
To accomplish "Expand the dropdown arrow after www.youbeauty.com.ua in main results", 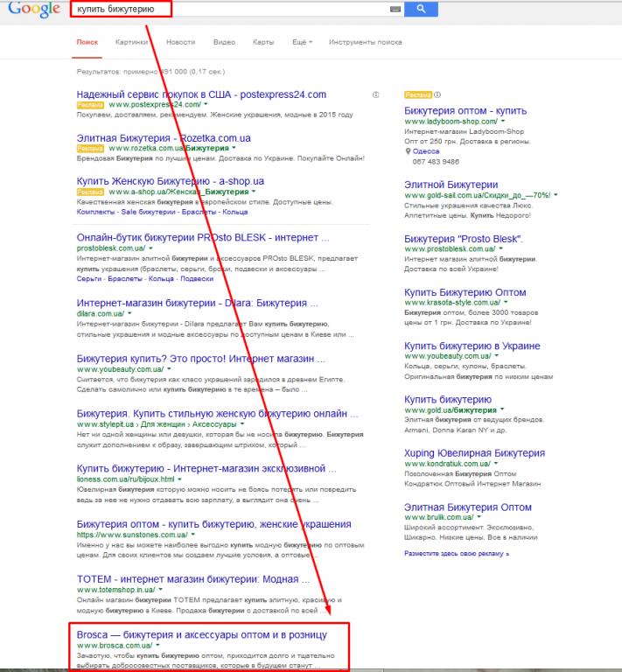I will click(169, 368).
